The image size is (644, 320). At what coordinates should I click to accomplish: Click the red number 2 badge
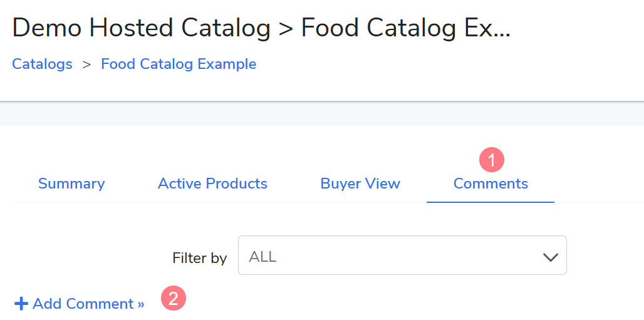click(174, 298)
